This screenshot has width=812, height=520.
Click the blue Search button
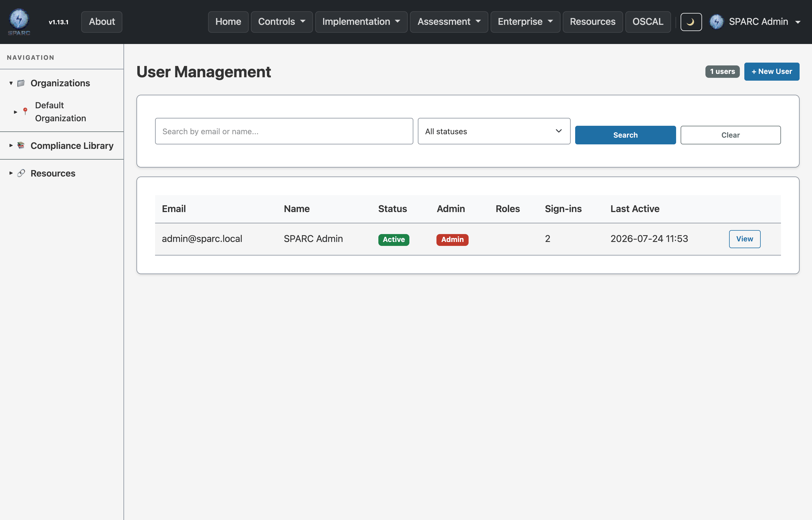pos(625,135)
